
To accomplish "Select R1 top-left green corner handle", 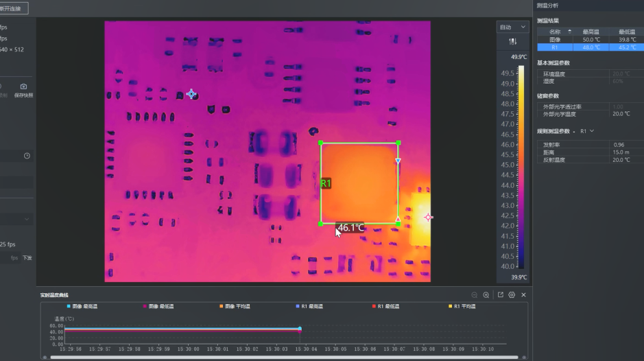I will [321, 143].
